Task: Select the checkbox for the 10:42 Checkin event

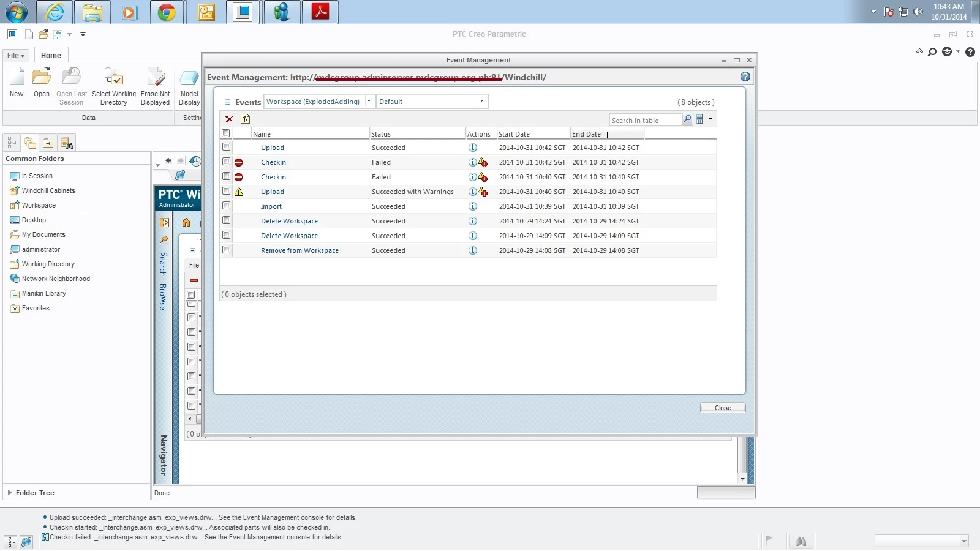Action: 227,162
